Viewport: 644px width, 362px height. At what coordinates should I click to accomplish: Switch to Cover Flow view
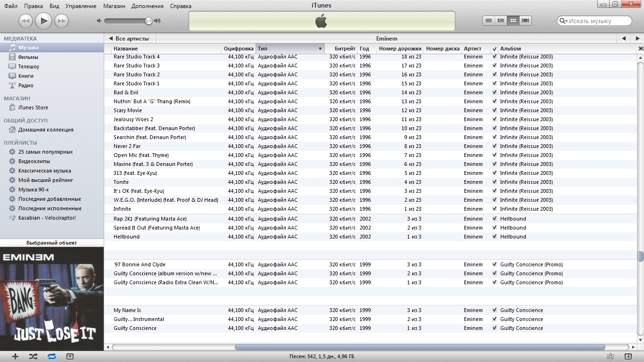point(526,21)
